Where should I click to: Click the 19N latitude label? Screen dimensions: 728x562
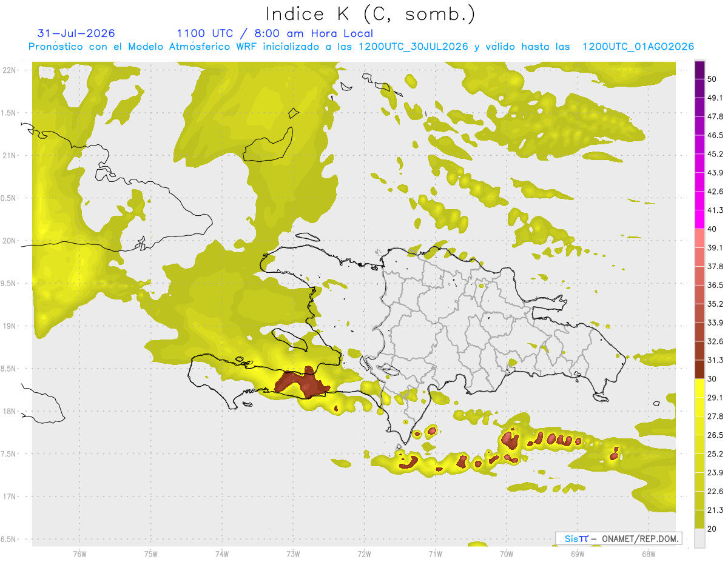(9, 326)
